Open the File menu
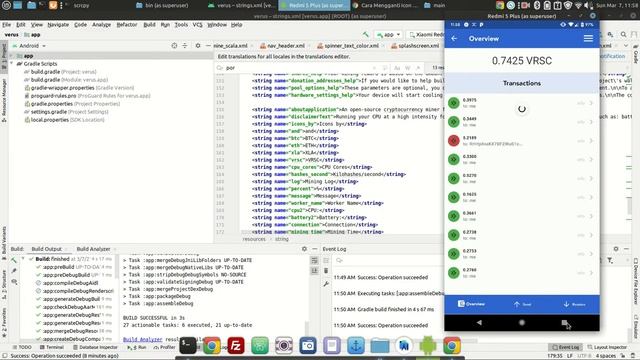The width and height of the screenshot is (640, 360). (x=7, y=24)
